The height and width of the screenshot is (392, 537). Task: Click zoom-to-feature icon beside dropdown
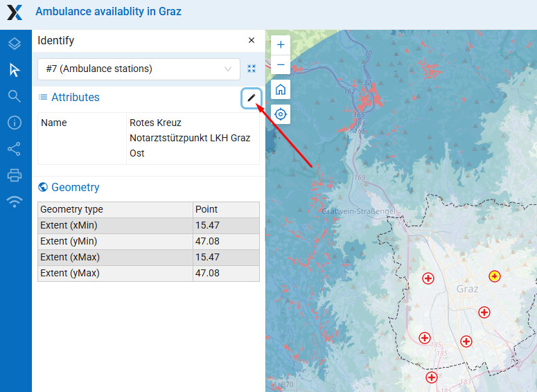point(252,69)
